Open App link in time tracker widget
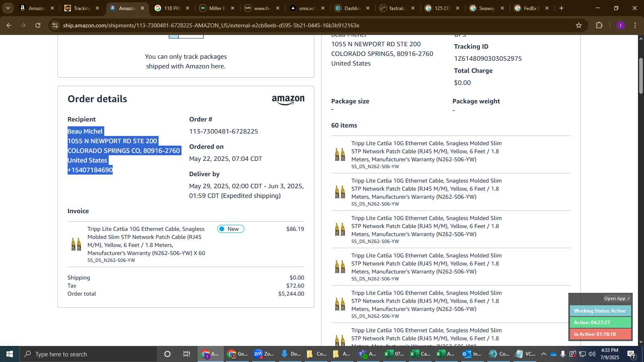This screenshot has height=362, width=644. tap(617, 298)
